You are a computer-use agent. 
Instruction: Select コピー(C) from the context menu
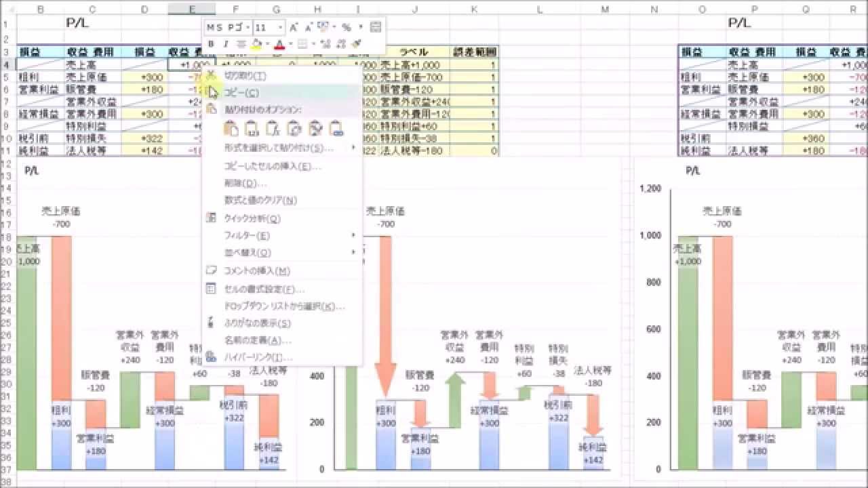[x=241, y=93]
